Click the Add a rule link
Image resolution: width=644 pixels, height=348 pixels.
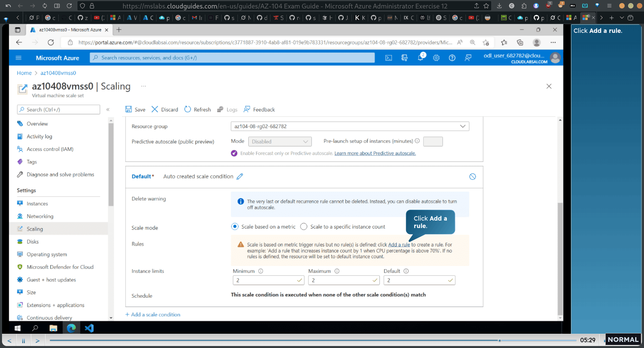click(x=399, y=245)
